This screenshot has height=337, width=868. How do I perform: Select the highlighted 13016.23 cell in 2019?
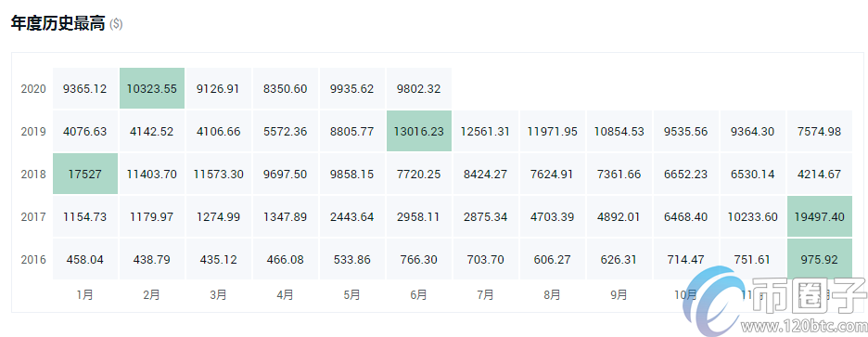tap(419, 131)
